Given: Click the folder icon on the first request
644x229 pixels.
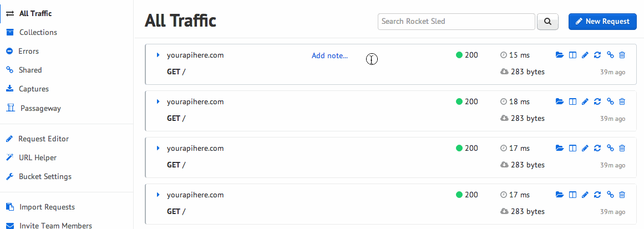Looking at the screenshot, I should 559,55.
